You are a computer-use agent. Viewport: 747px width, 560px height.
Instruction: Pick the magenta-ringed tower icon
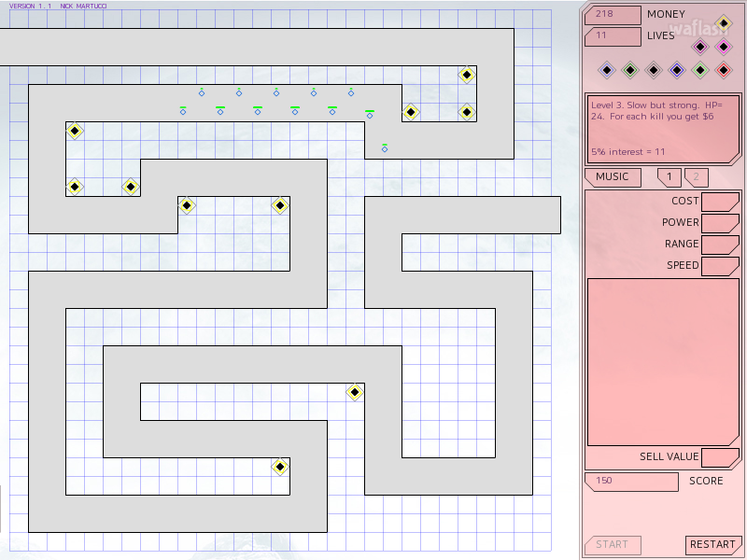724,46
